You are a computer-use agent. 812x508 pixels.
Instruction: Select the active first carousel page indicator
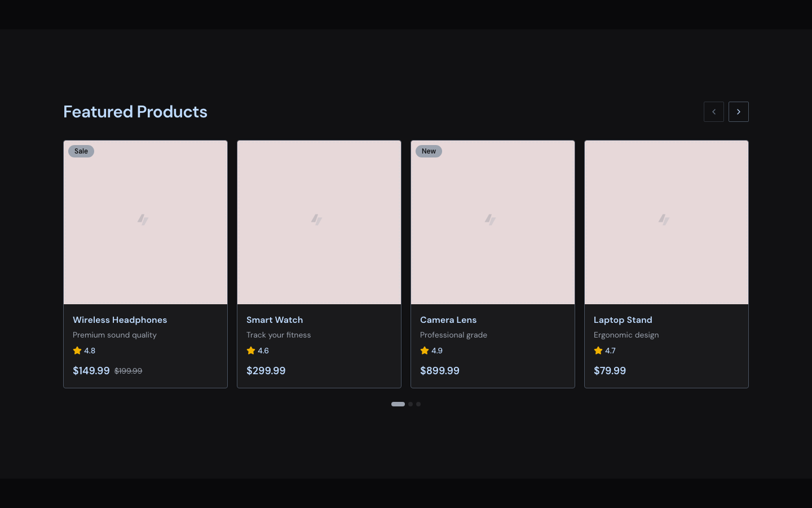point(398,404)
